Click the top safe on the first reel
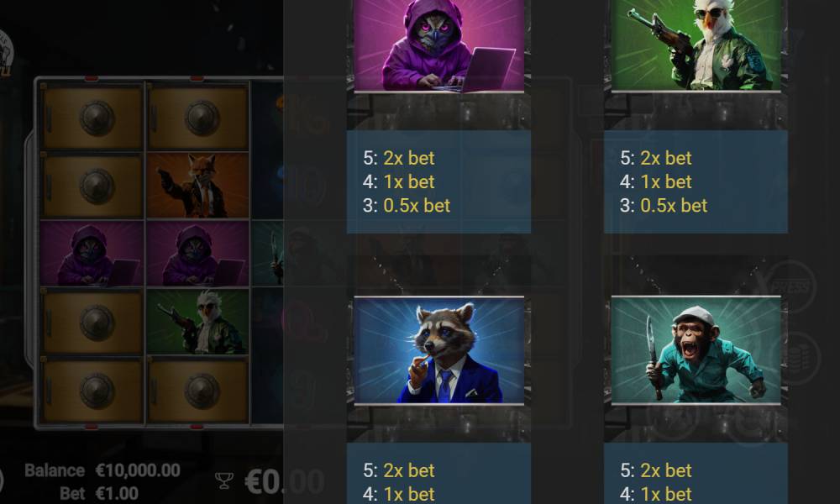Screen dimensions: 840x504 click(92, 118)
